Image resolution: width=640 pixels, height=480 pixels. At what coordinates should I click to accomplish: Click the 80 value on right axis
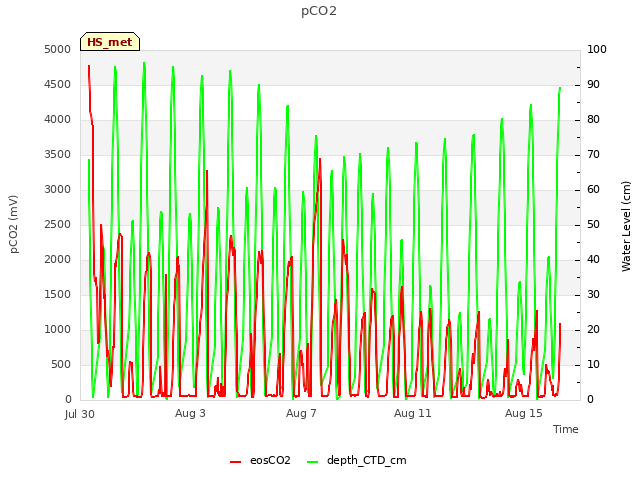(593, 120)
